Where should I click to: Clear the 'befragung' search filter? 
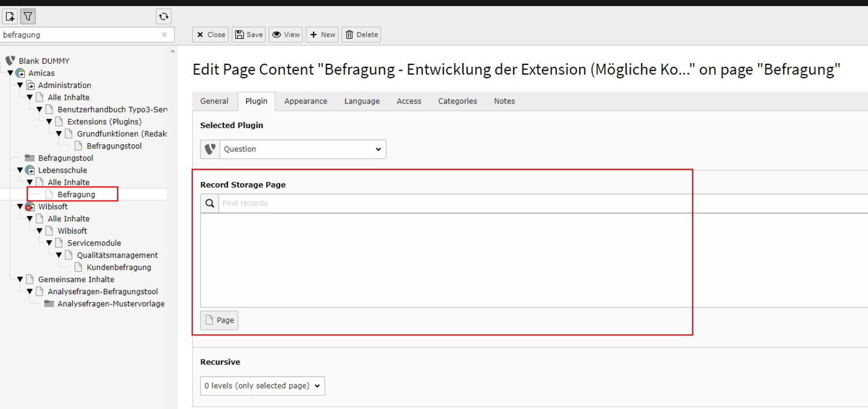click(x=164, y=35)
